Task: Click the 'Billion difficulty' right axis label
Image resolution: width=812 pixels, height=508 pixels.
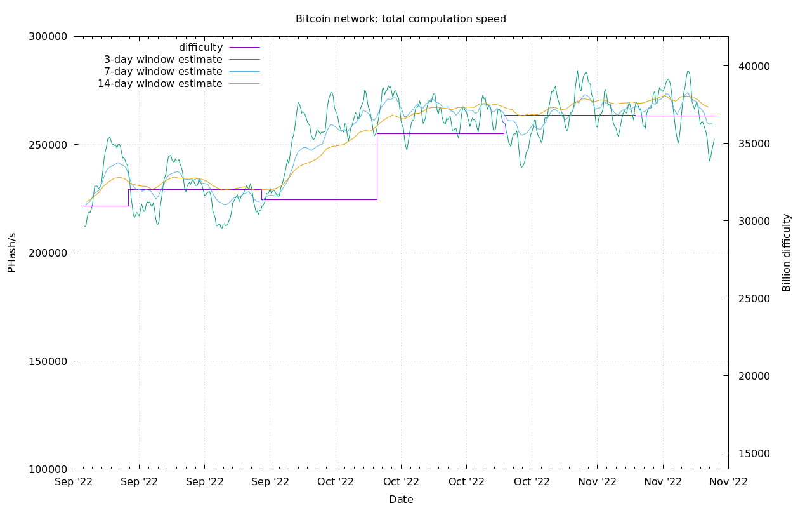Action: click(787, 253)
